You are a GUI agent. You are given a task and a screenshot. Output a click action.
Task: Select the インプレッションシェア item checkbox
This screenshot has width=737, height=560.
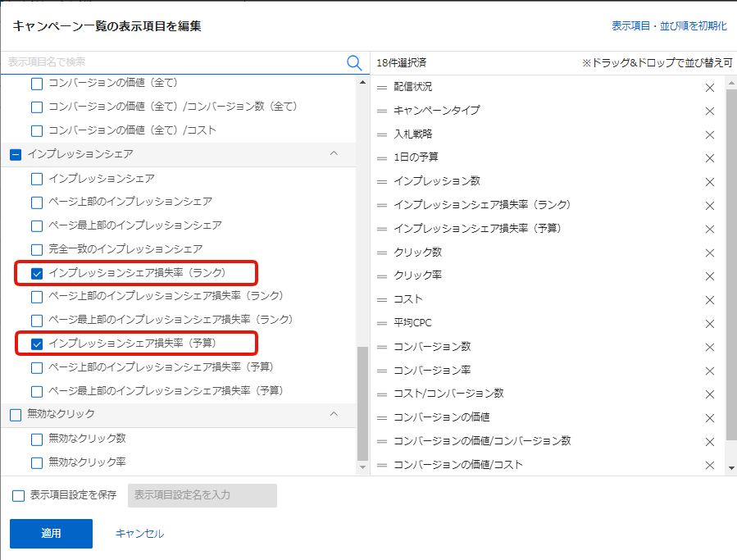point(37,179)
